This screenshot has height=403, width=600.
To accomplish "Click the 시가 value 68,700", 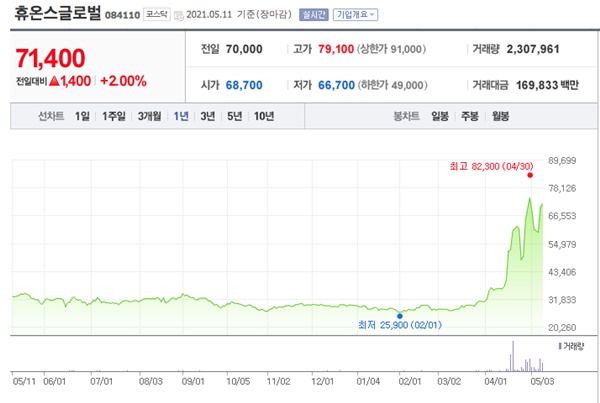I will tap(244, 85).
